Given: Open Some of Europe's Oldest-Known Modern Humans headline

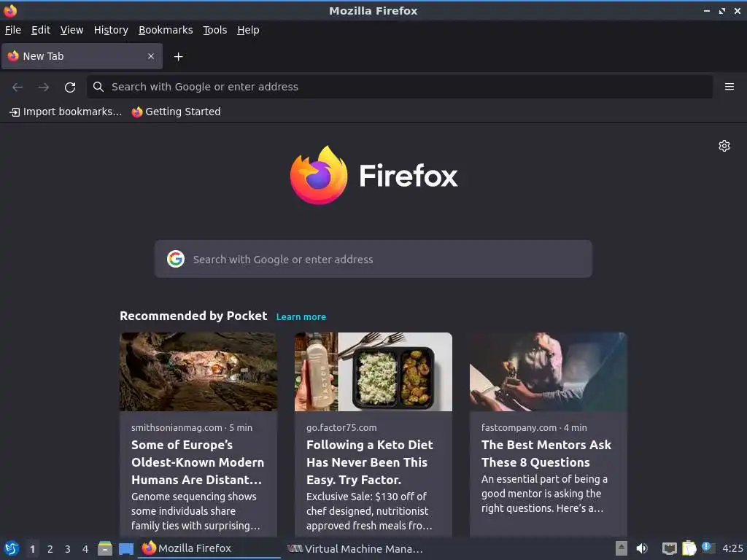Looking at the screenshot, I should coord(198,462).
